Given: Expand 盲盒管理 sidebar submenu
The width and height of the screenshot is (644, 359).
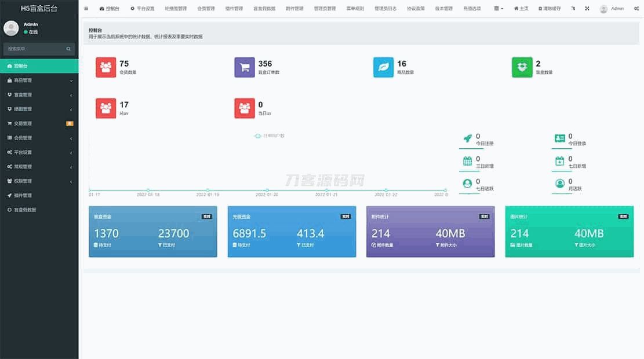Looking at the screenshot, I should pyautogui.click(x=39, y=95).
